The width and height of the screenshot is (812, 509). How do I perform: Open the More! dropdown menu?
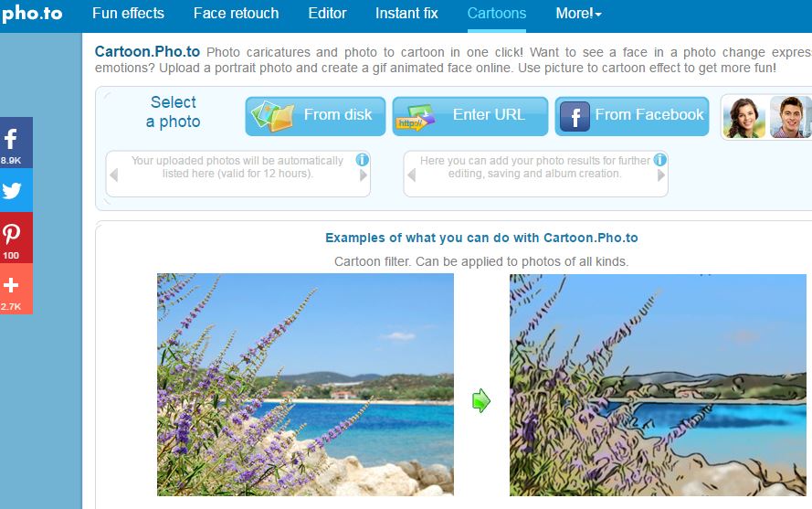click(578, 14)
